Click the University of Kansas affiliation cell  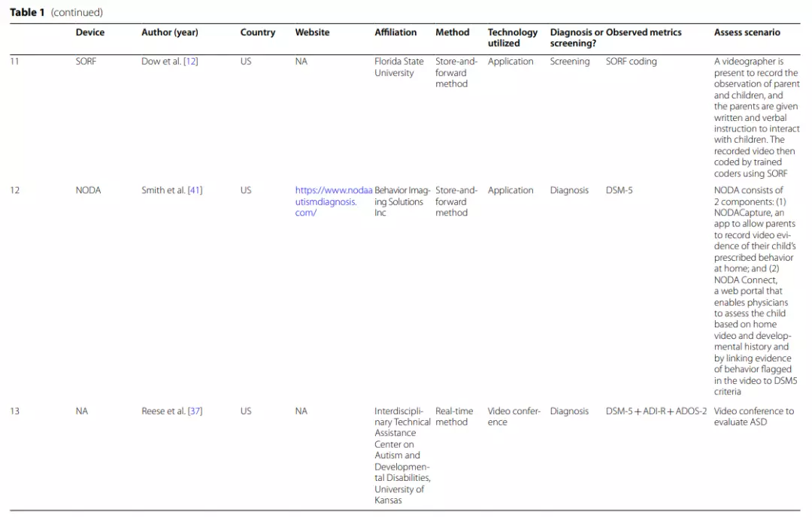pos(402,455)
